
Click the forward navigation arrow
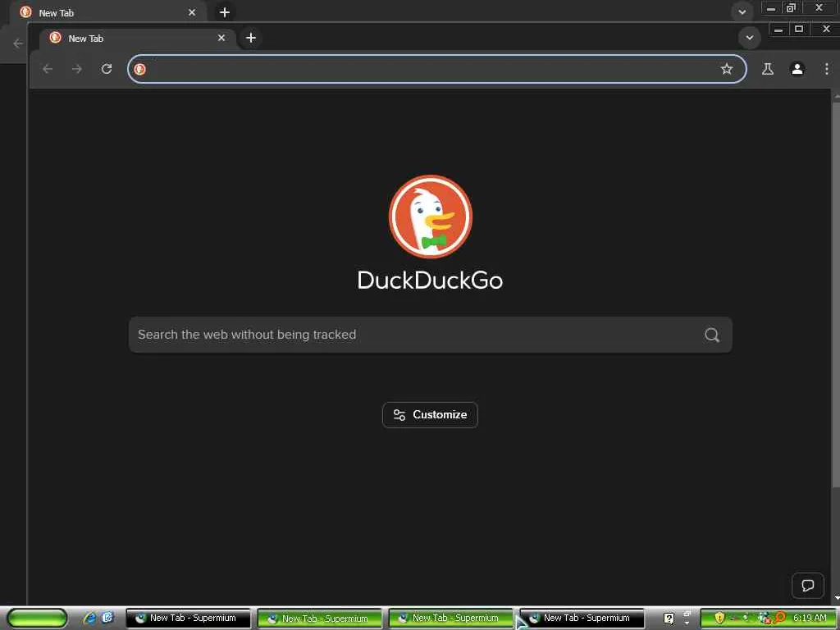[77, 69]
